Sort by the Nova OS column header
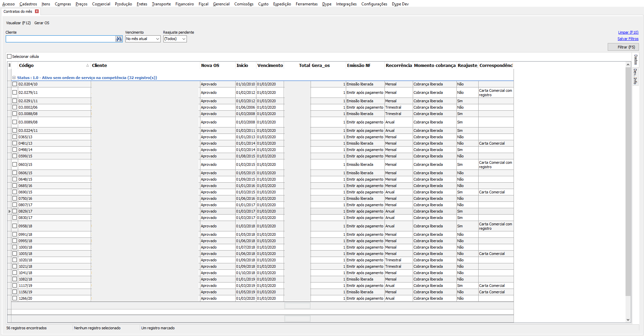Viewport: 644px width, 336px height. coord(217,66)
